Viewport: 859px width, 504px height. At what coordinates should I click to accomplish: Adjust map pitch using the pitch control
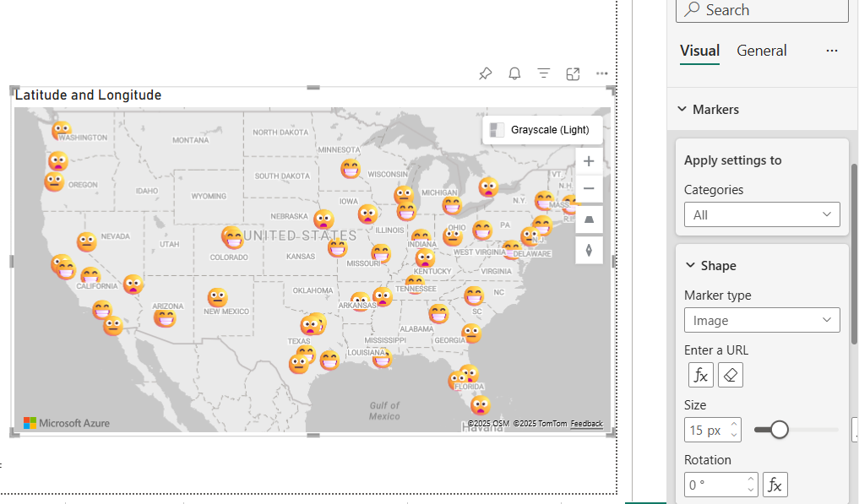coord(589,219)
